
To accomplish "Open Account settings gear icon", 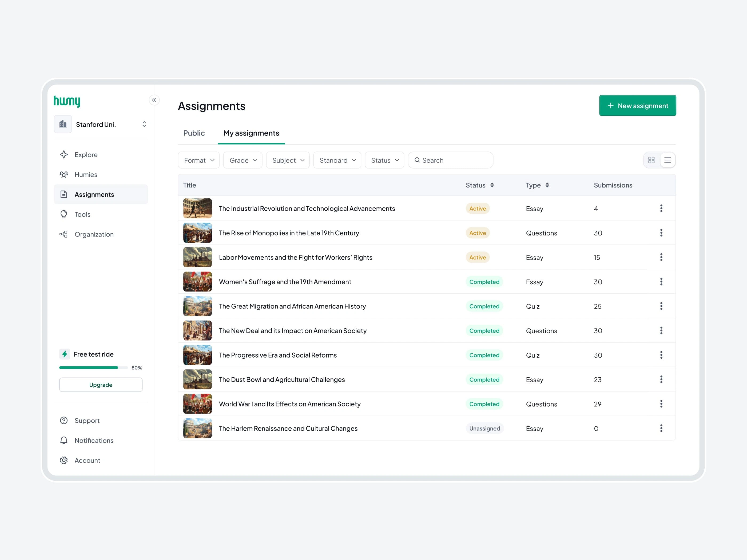I will click(x=64, y=461).
